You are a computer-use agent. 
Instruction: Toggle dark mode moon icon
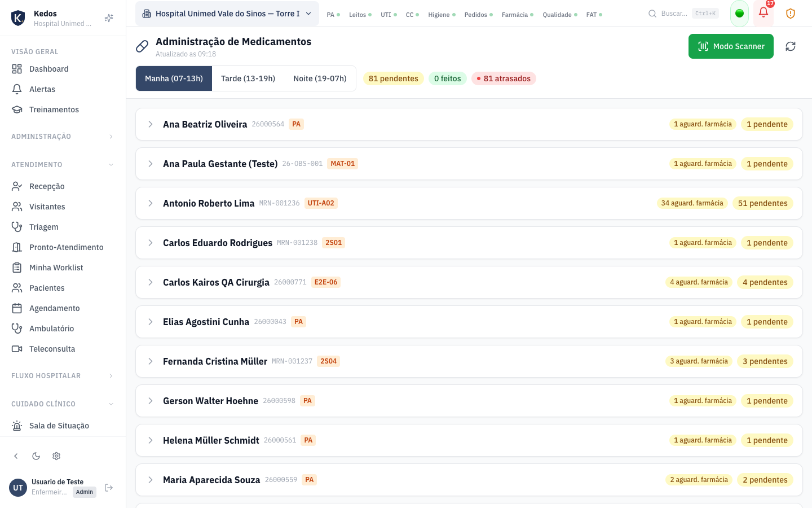[36, 456]
